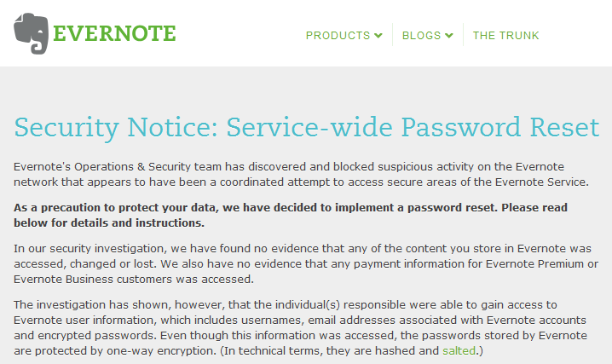Click the words 'Evernote Business customers'
The image size is (612, 364).
93,280
